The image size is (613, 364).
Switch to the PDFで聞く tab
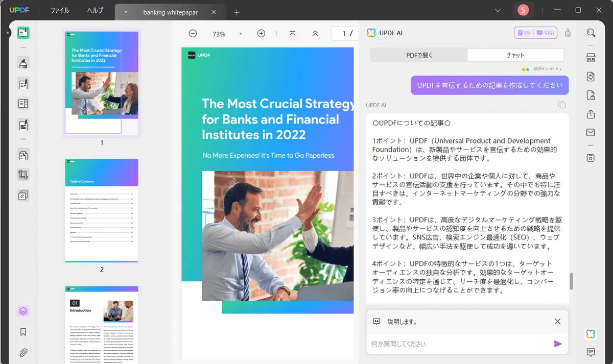418,55
